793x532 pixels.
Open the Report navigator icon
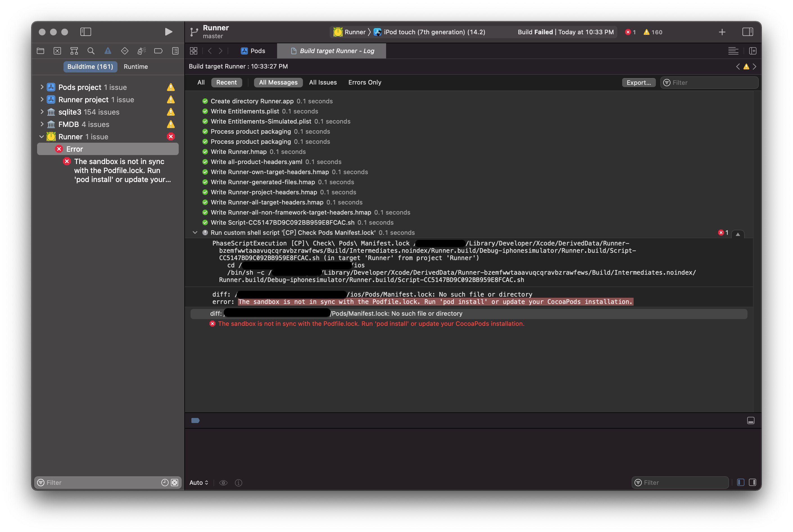point(175,51)
